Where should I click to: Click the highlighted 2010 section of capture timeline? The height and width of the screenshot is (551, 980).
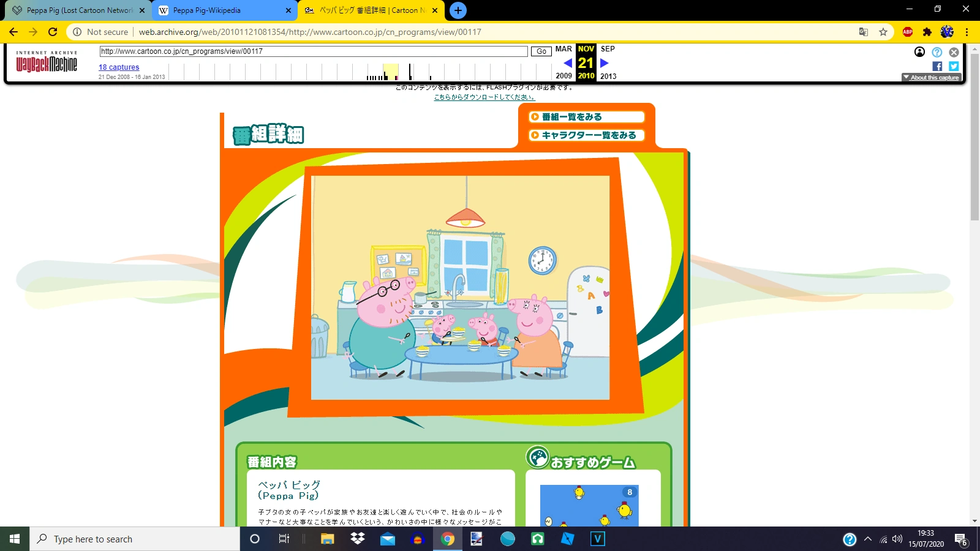pyautogui.click(x=391, y=72)
